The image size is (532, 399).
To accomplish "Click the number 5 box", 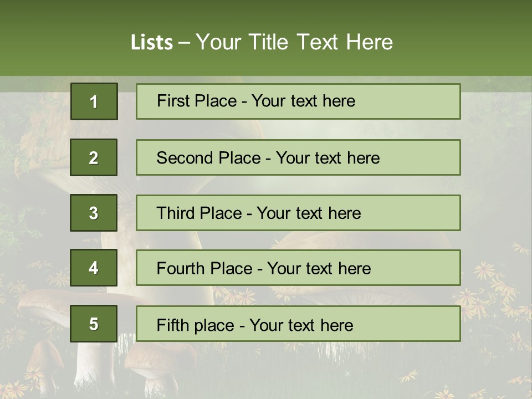I will coord(94,324).
